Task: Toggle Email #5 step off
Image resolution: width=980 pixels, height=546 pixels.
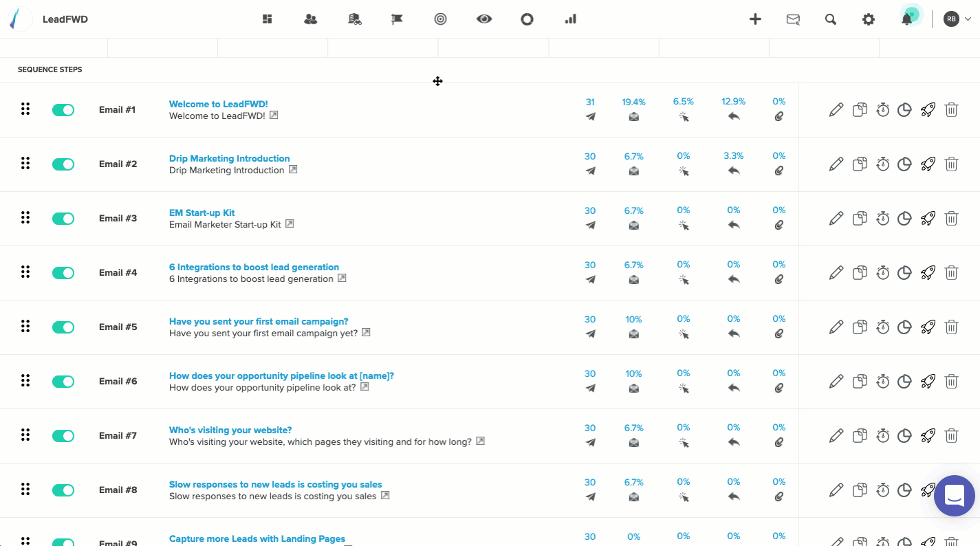Action: pyautogui.click(x=63, y=327)
